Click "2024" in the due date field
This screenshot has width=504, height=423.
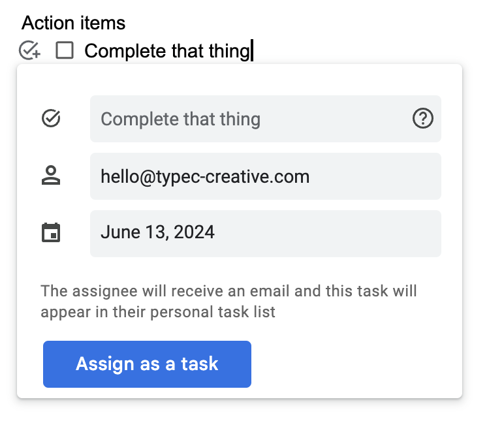[194, 233]
